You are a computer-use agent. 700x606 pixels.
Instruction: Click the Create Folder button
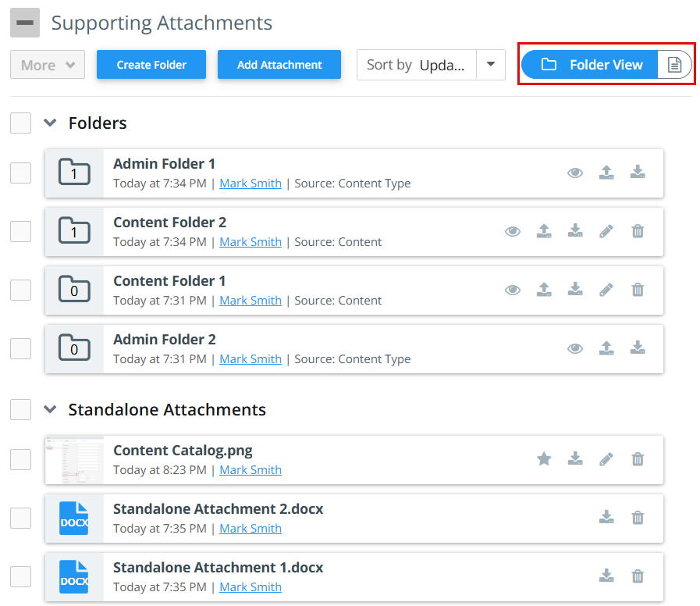(x=151, y=65)
